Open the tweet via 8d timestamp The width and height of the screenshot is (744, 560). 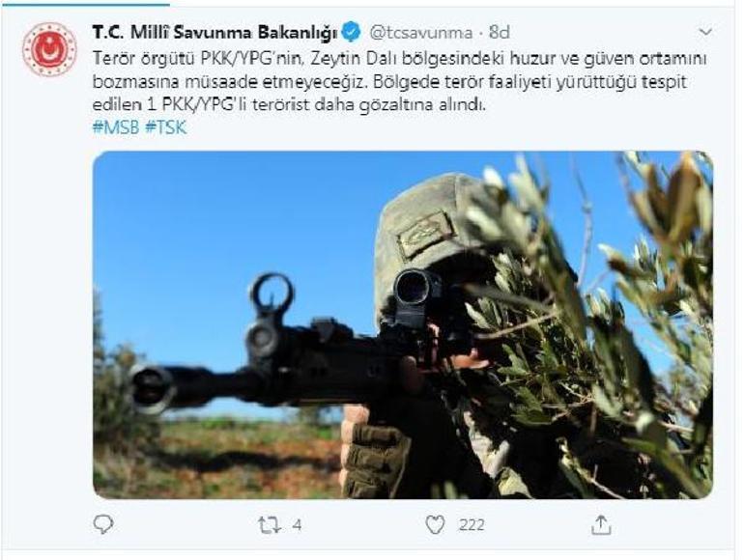tap(500, 32)
